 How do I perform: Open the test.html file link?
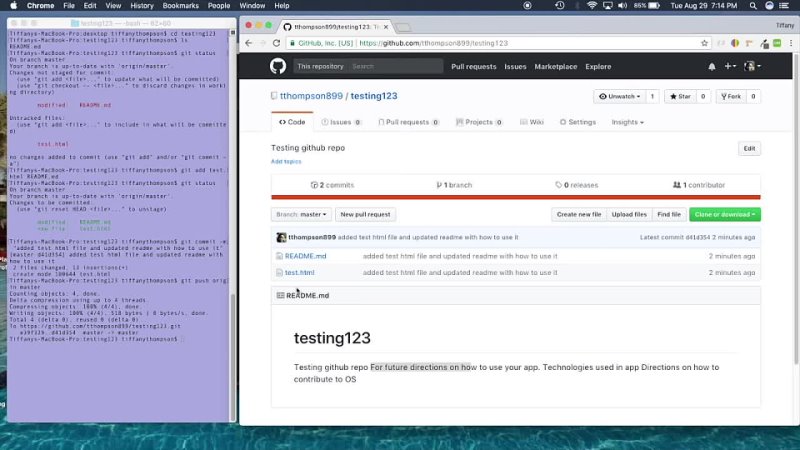pos(299,272)
